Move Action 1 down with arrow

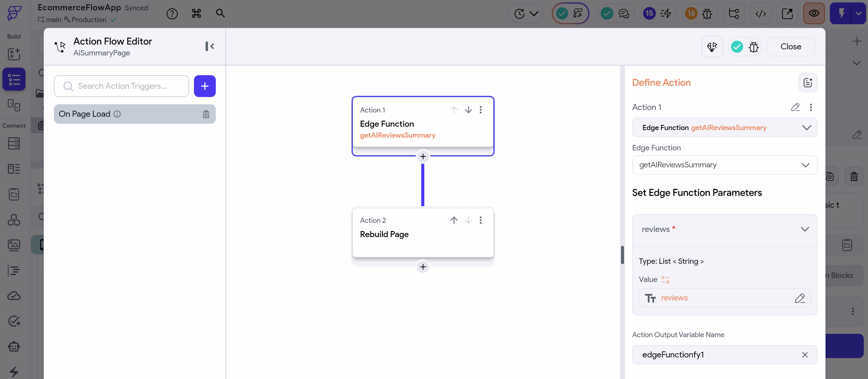[x=468, y=110]
